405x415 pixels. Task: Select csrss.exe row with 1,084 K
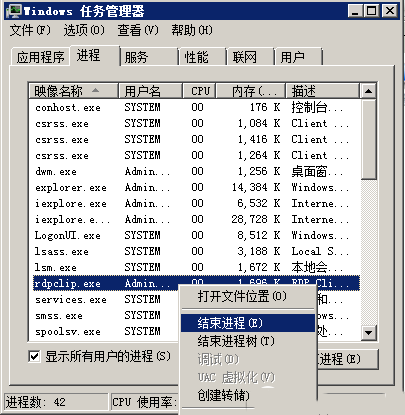196,123
